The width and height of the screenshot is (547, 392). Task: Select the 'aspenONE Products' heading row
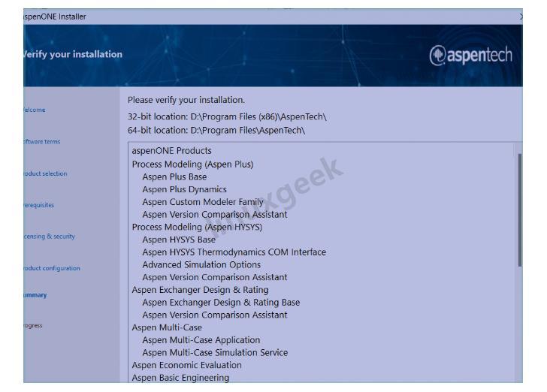171,151
